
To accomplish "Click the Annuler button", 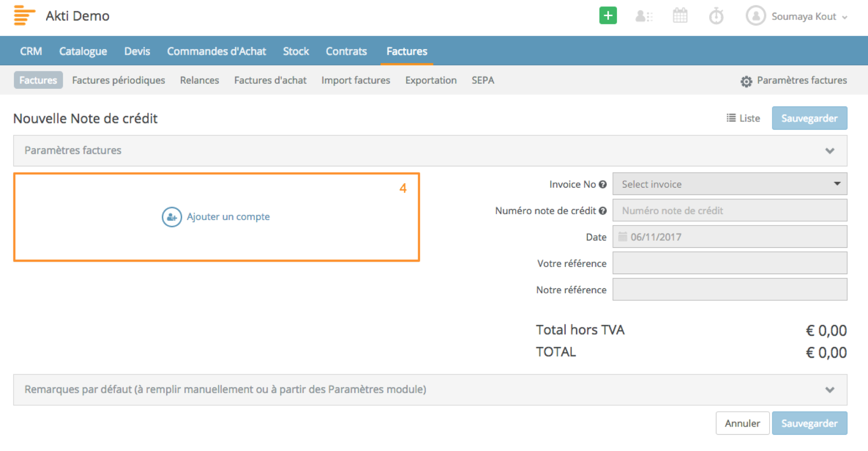I will click(x=742, y=423).
